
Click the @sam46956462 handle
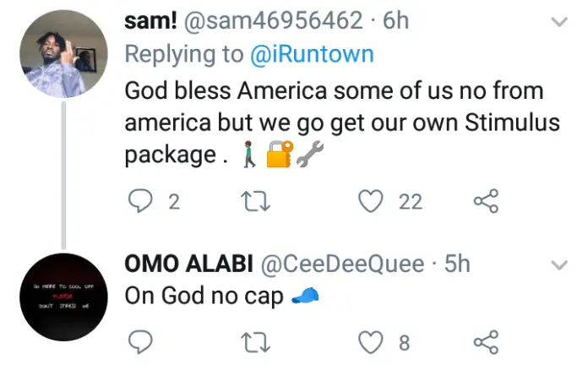274,20
